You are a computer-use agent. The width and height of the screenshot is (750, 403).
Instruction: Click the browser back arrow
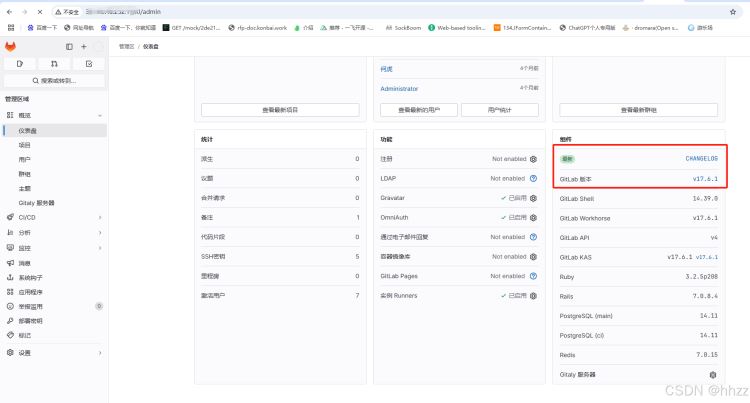point(10,11)
